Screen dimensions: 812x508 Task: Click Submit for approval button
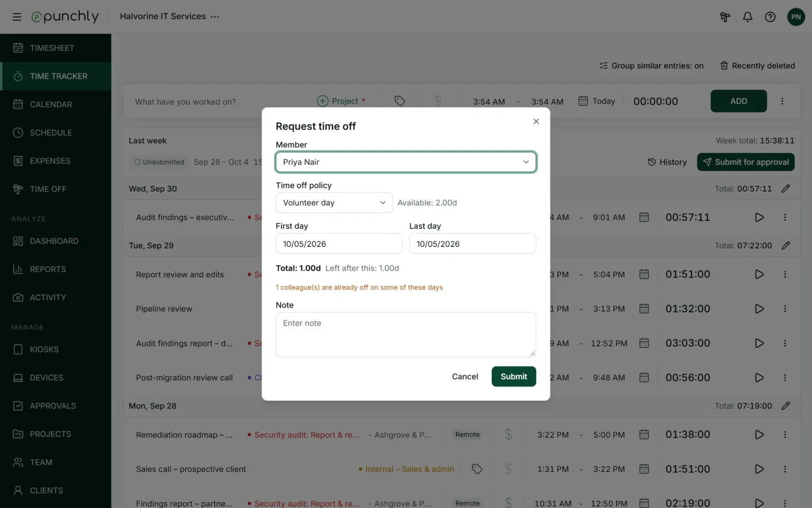pyautogui.click(x=746, y=162)
